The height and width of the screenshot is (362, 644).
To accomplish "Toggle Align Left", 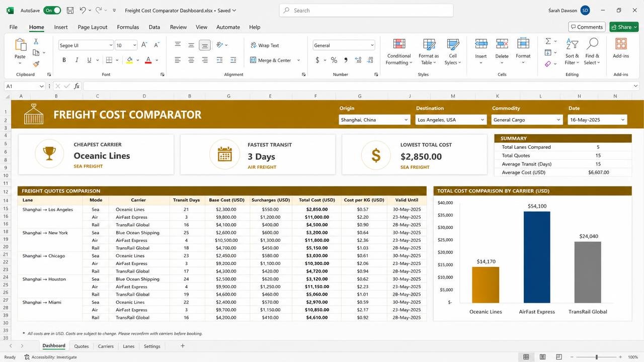I will pos(178,60).
